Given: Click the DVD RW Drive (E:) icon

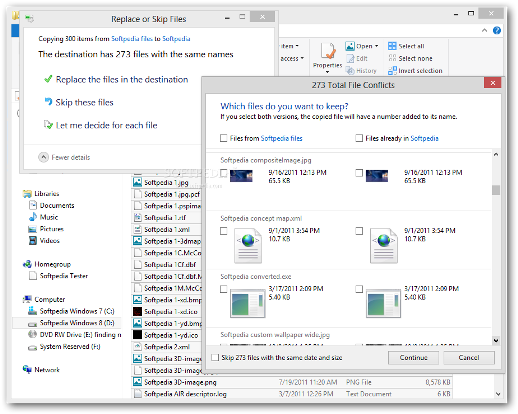Looking at the screenshot, I should (x=33, y=334).
